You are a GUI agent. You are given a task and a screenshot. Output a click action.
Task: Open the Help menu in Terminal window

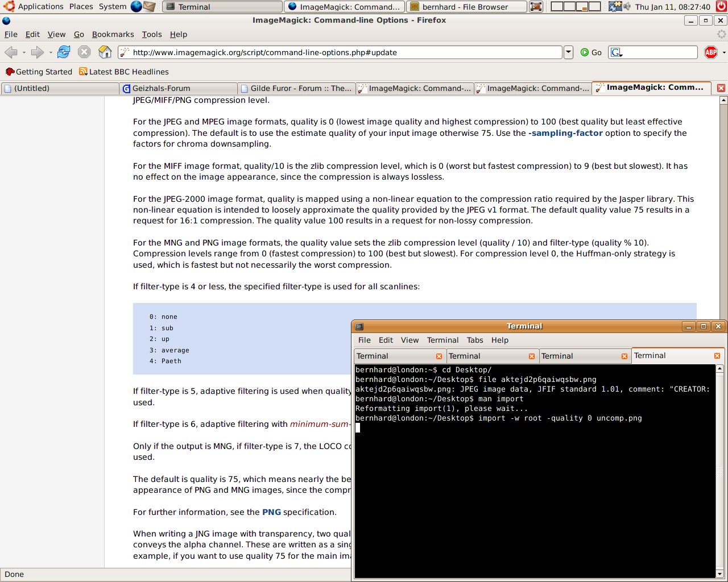pyautogui.click(x=500, y=340)
